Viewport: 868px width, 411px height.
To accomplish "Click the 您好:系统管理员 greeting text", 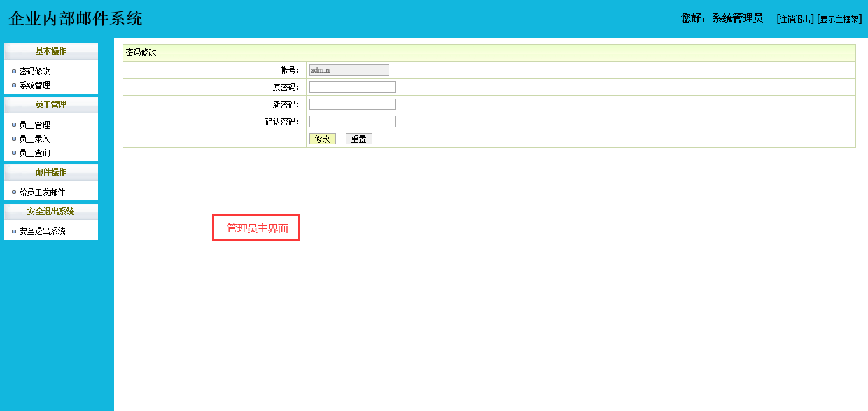I will [722, 18].
